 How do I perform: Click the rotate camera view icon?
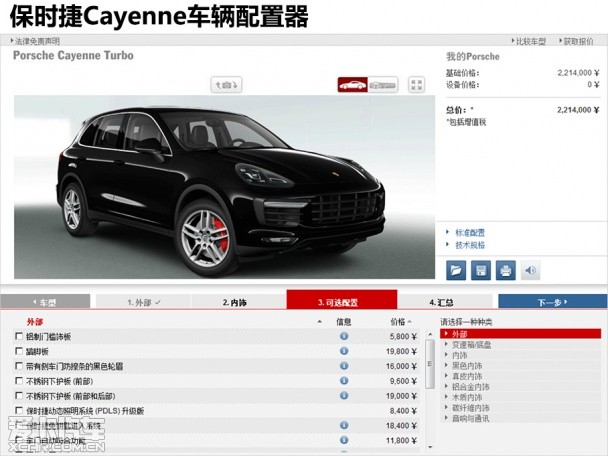pyautogui.click(x=226, y=85)
